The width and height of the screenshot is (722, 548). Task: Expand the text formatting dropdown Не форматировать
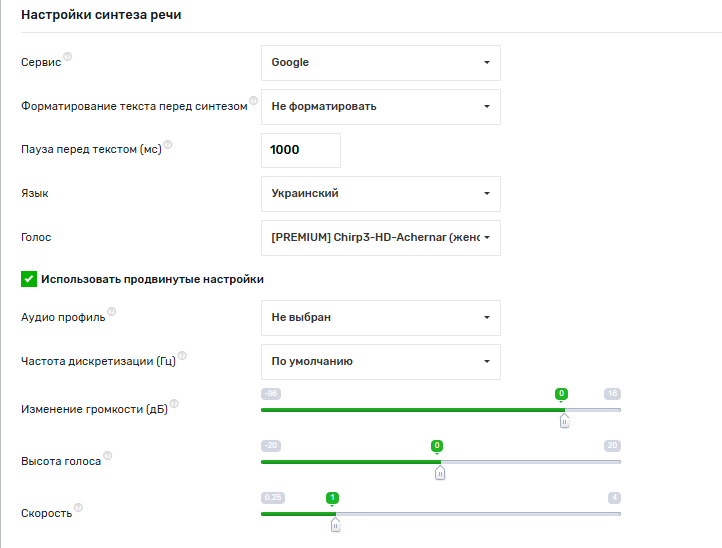(380, 106)
